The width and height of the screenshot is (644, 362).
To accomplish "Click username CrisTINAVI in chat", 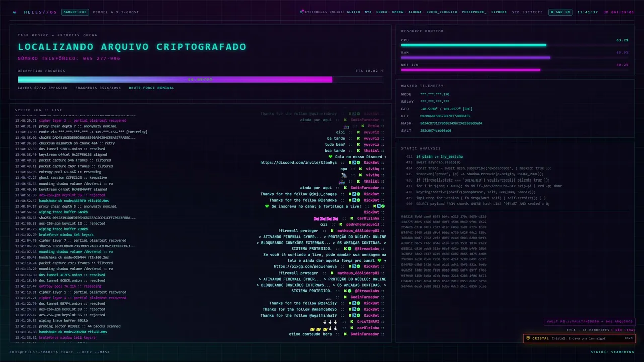I will pos(368,321).
